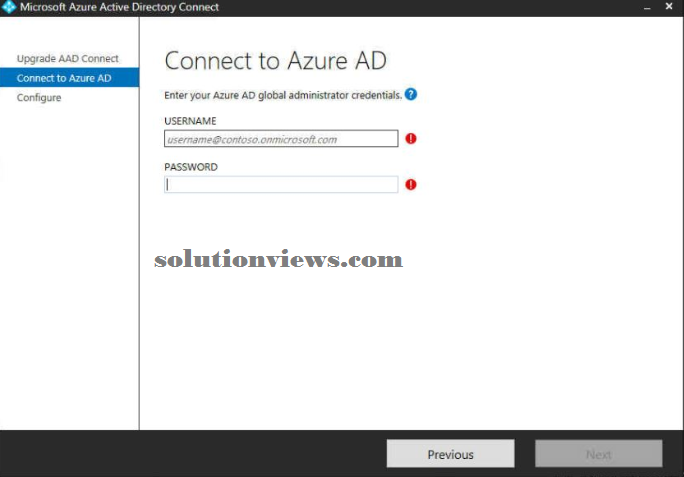Open the Configure step in sidebar
Image resolution: width=684 pixels, height=477 pixels.
point(39,97)
